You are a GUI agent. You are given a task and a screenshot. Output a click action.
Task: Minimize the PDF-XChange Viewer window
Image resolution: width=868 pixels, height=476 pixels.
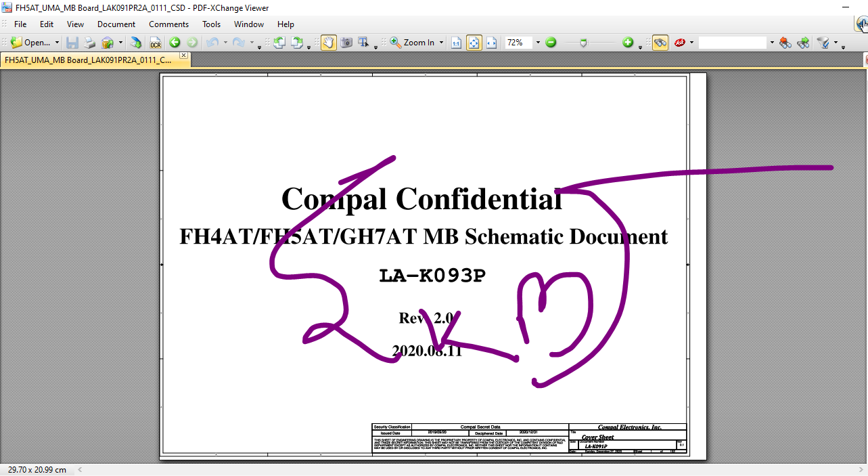[x=846, y=8]
